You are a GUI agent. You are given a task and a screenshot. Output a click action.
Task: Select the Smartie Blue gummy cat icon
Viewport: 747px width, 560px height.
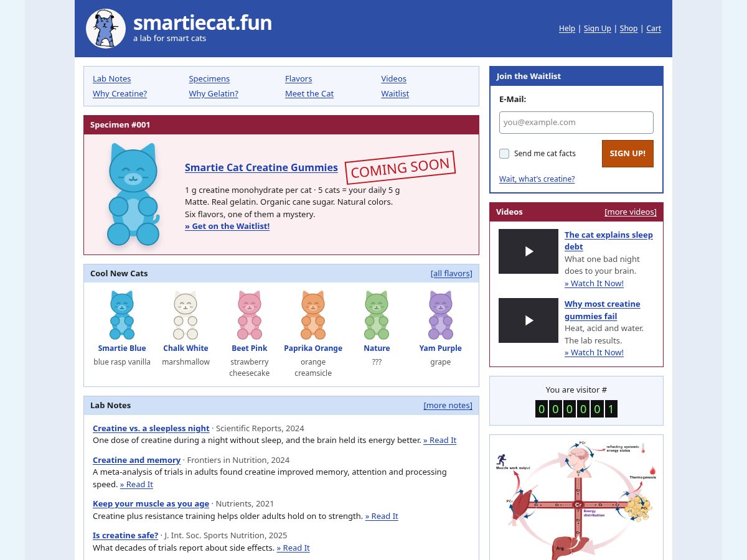pos(122,315)
